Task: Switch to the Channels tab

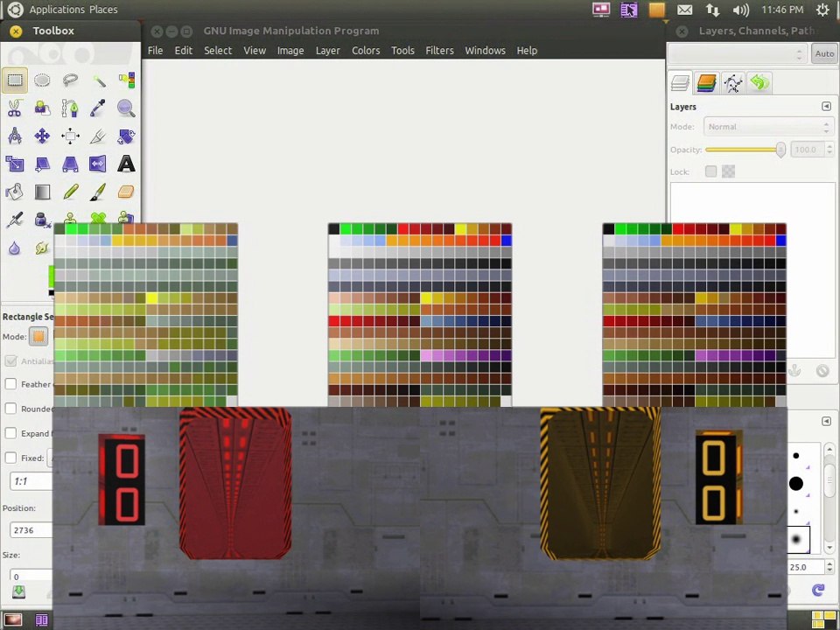Action: 707,83
